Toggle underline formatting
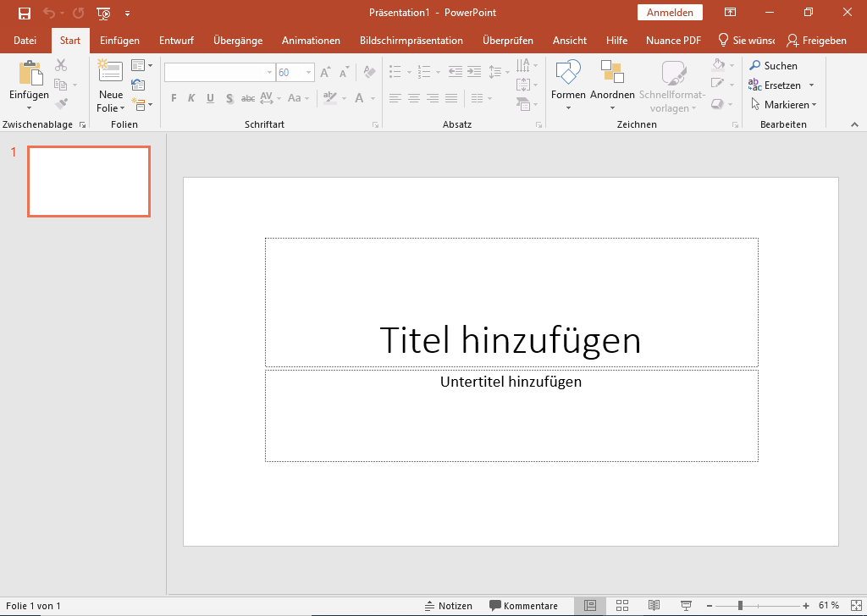This screenshot has height=616, width=867. [210, 98]
